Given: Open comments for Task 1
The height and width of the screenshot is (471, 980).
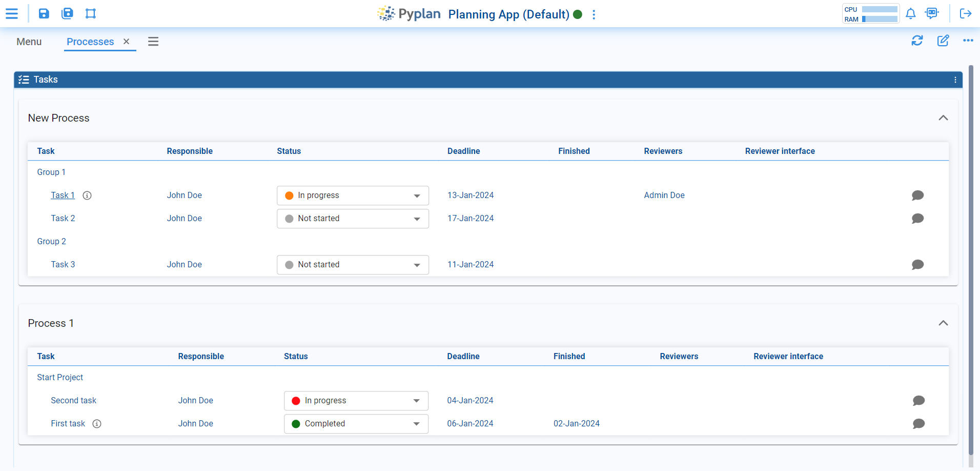Looking at the screenshot, I should click(x=917, y=195).
